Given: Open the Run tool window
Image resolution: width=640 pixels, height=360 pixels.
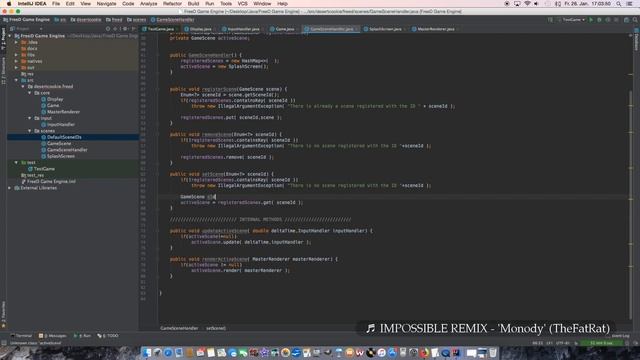Looking at the screenshot, I should 82,336.
